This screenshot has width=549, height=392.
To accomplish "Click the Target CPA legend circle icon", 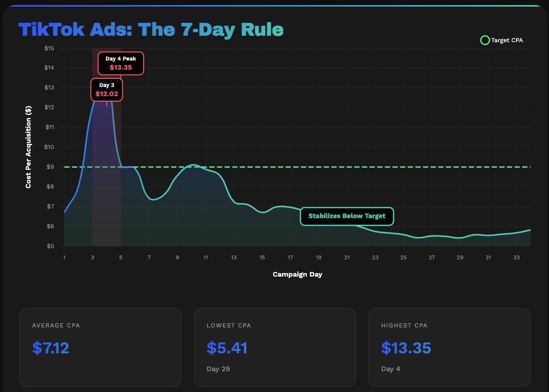I will (485, 40).
